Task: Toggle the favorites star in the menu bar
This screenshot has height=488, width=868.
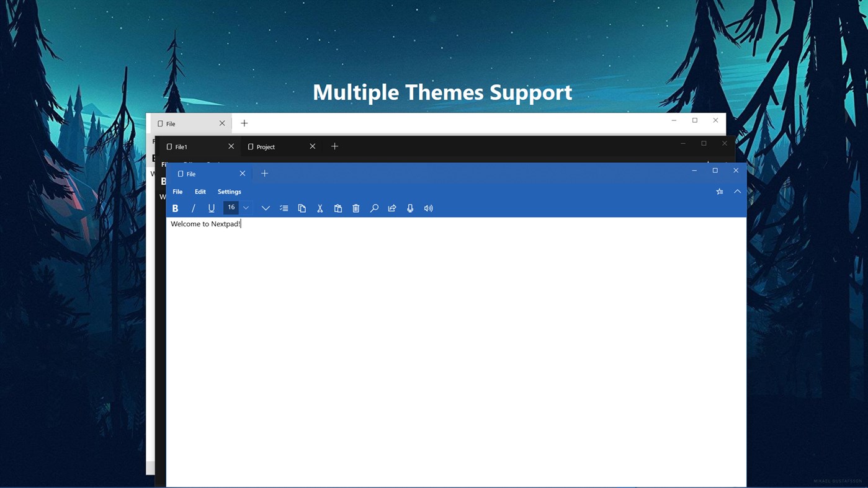Action: click(x=719, y=191)
